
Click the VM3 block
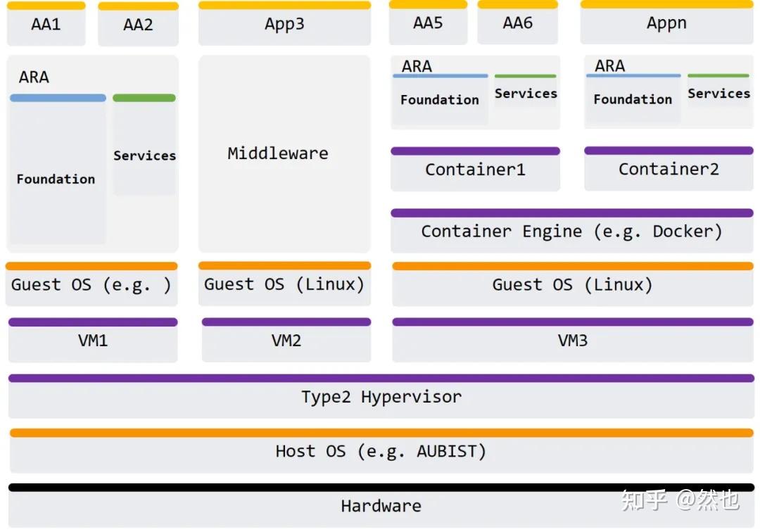tap(572, 341)
